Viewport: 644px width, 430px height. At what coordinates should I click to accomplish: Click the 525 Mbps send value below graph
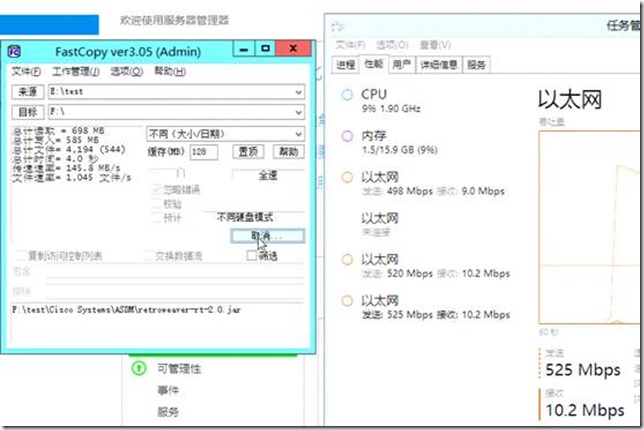coord(583,370)
